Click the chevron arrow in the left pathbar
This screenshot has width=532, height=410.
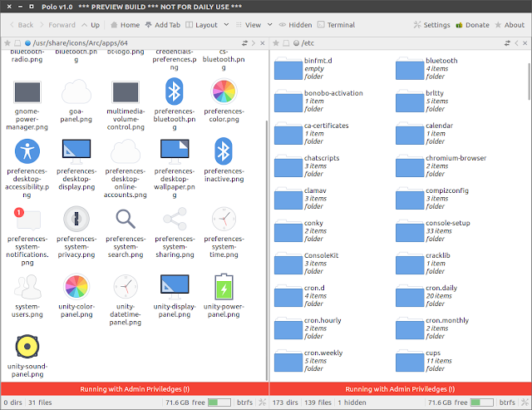click(x=254, y=43)
